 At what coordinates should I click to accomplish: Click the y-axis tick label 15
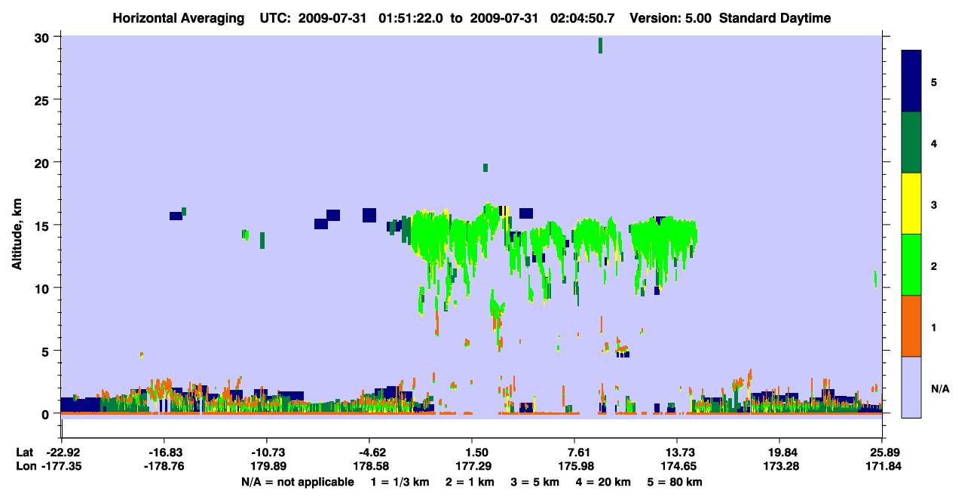click(43, 225)
